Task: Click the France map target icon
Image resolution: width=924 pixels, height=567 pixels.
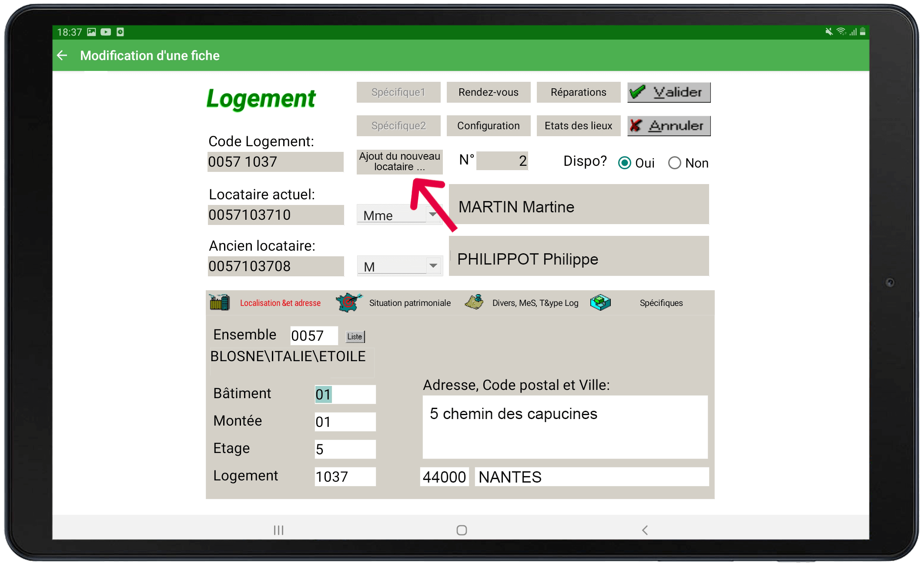Action: click(348, 302)
